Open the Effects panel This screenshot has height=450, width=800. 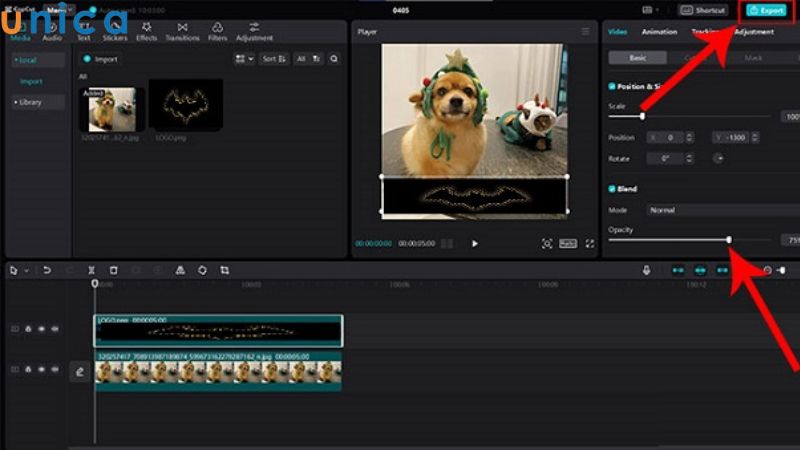(x=146, y=31)
